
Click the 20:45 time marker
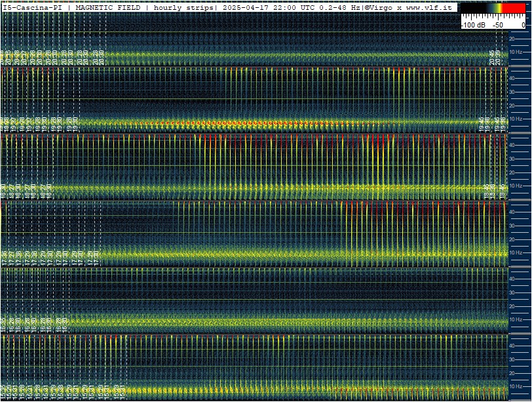(x=492, y=57)
